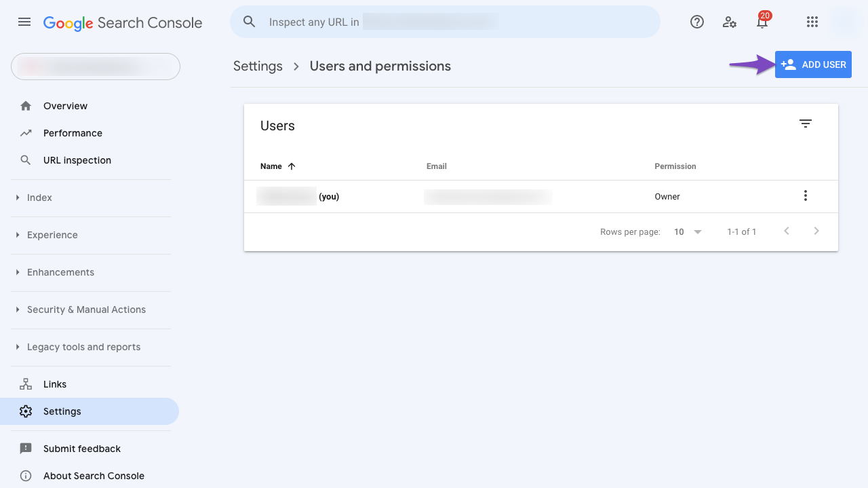The width and height of the screenshot is (868, 488).
Task: Open the filter icon in the Users panel
Action: (806, 124)
